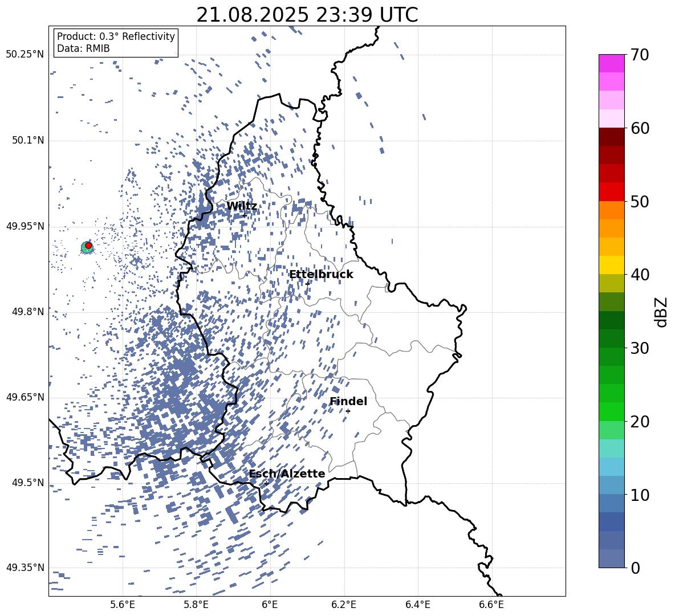Image resolution: width=675 pixels, height=616 pixels.
Task: Click longitude label 5.6°E
Action: 123,605
